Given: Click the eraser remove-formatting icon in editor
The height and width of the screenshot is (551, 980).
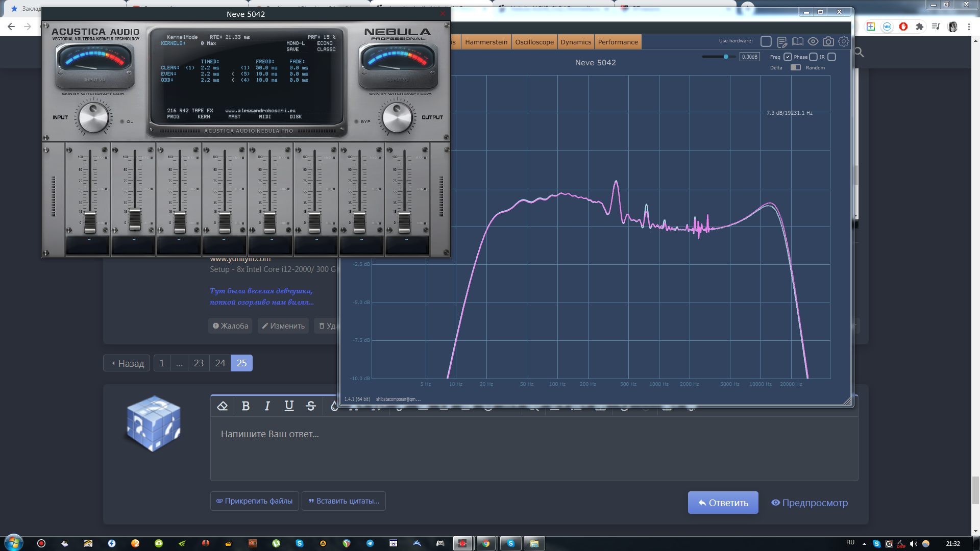Looking at the screenshot, I should click(x=222, y=406).
